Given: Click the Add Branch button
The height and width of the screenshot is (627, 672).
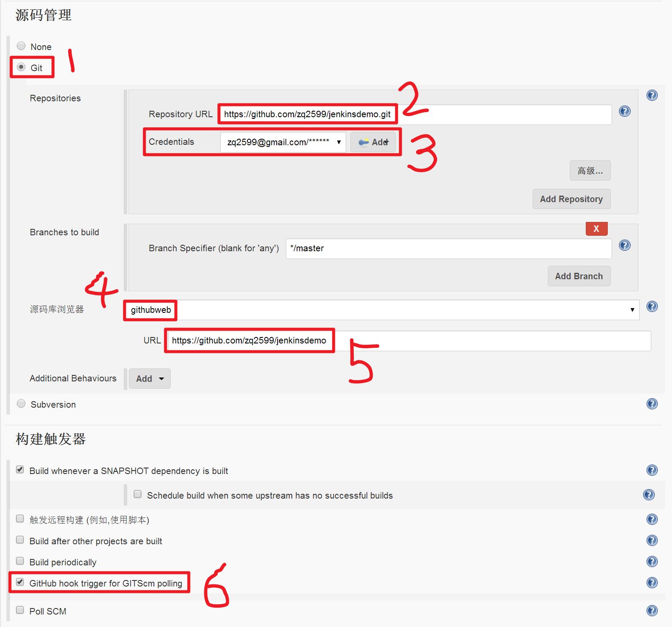Looking at the screenshot, I should pyautogui.click(x=579, y=276).
